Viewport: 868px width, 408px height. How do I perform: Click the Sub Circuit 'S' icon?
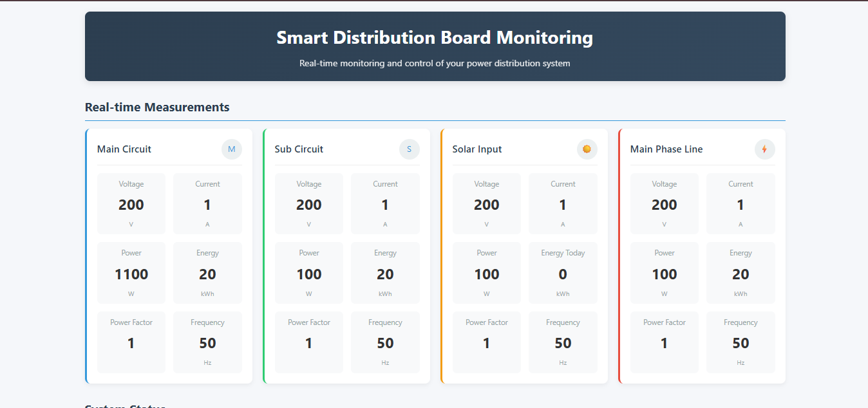pos(410,149)
